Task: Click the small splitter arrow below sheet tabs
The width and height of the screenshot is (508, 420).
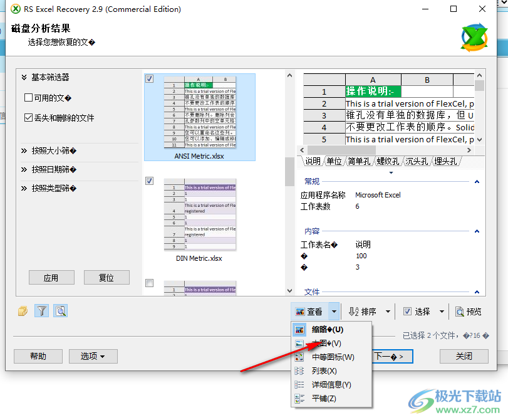Action: pos(391,173)
